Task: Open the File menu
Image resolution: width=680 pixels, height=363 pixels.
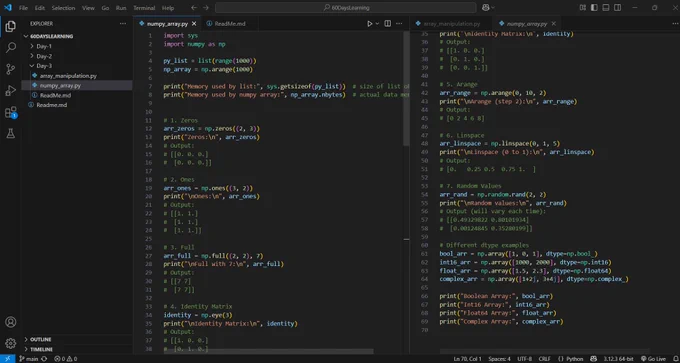Action: click(23, 8)
